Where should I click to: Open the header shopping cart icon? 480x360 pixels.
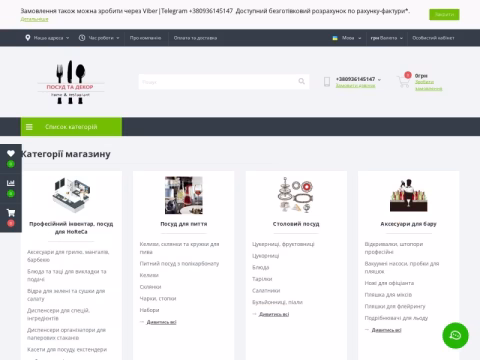pos(404,81)
